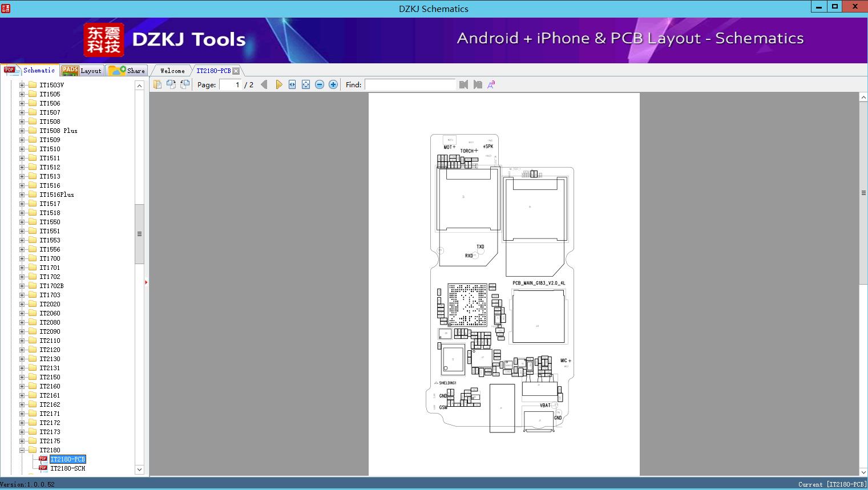The height and width of the screenshot is (490, 868).
Task: Close the IT2180-PCB tab
Action: coord(236,71)
